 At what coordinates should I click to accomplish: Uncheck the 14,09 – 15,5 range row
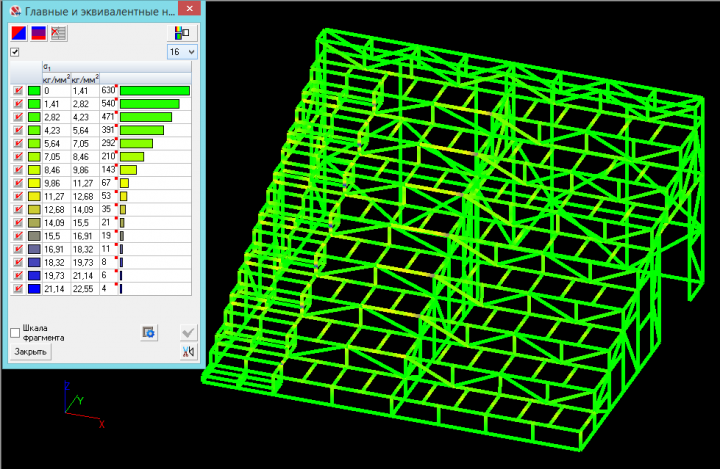(18, 223)
